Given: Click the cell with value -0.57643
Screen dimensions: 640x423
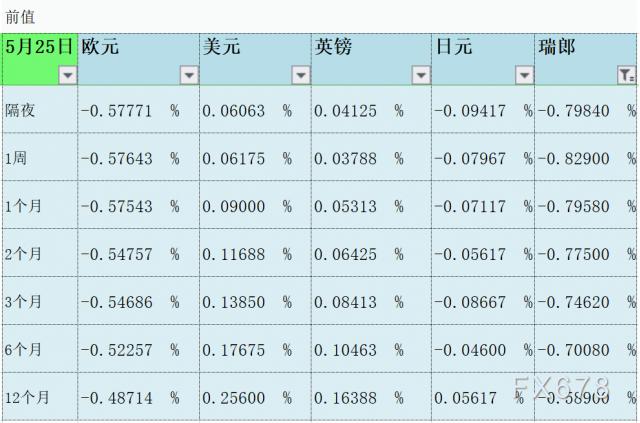Looking at the screenshot, I should click(138, 157).
